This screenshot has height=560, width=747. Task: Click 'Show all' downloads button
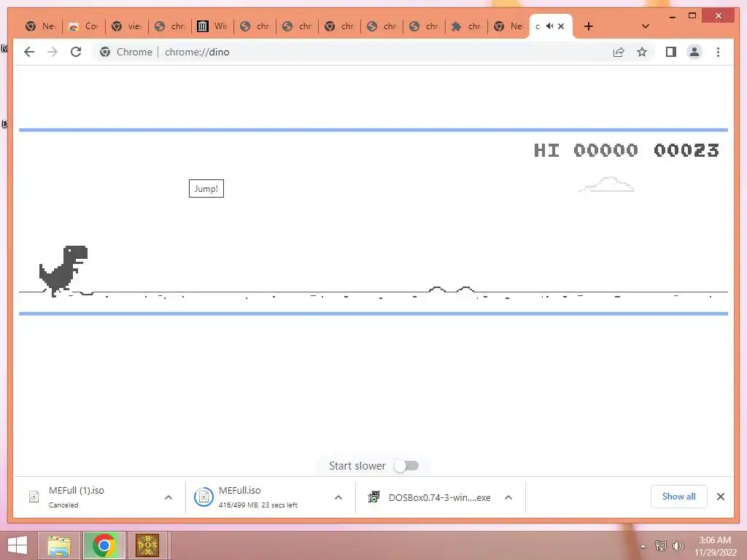[x=679, y=497]
